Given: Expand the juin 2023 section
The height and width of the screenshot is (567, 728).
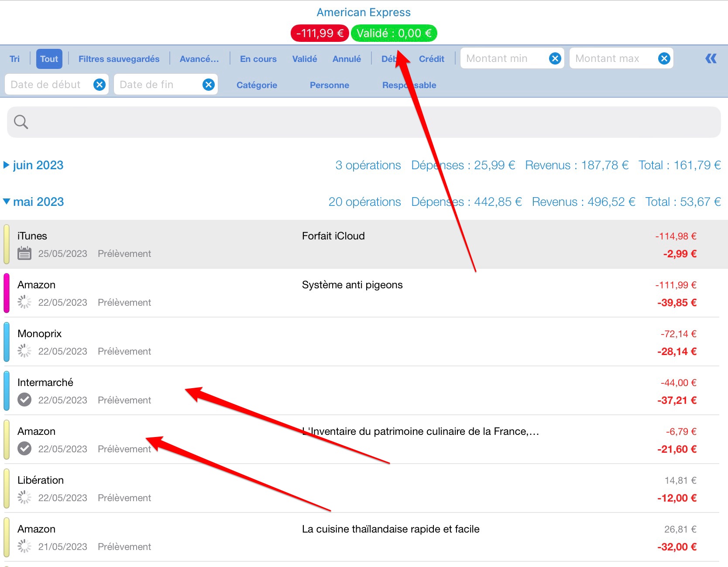Looking at the screenshot, I should click(x=7, y=165).
